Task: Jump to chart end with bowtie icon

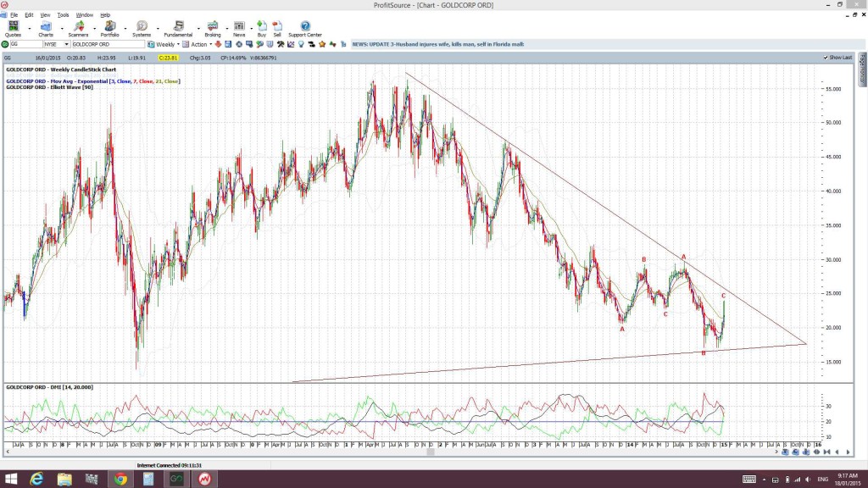Action: (827, 452)
